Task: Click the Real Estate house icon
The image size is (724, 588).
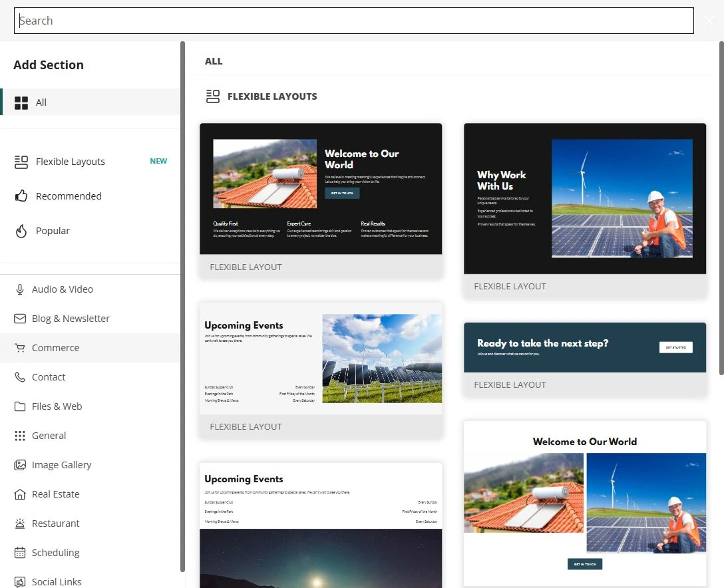Action: point(20,494)
